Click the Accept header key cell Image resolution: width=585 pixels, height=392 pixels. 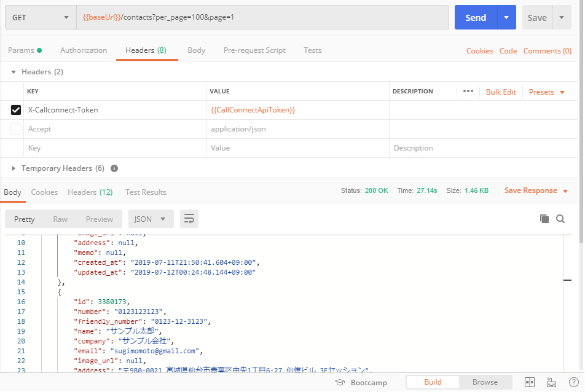[x=115, y=129]
